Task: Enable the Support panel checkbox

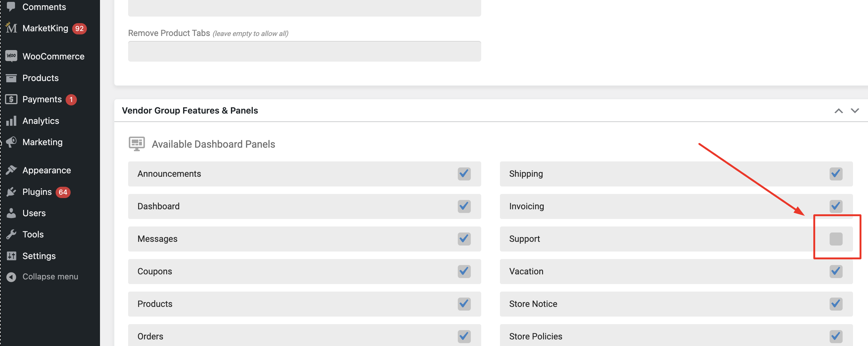Action: point(836,239)
